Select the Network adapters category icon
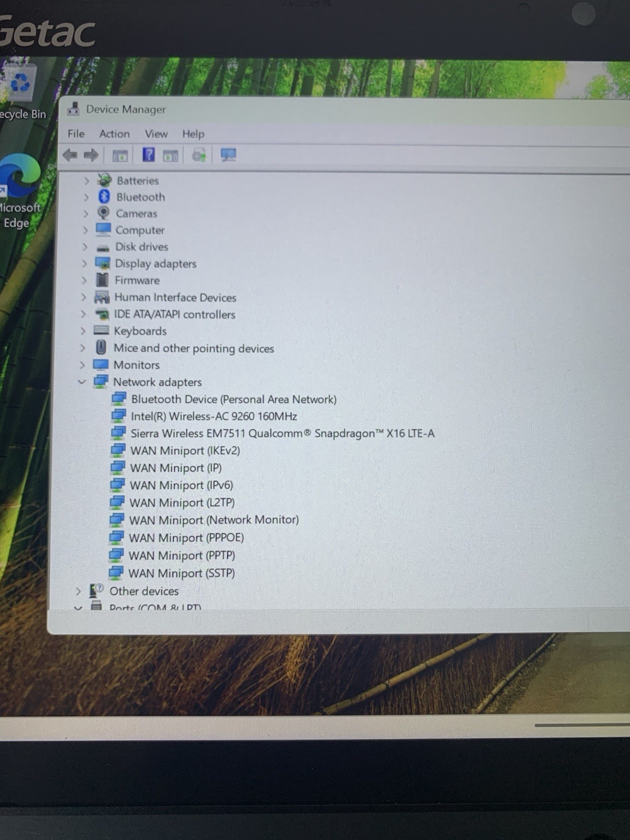630x840 pixels. click(101, 382)
